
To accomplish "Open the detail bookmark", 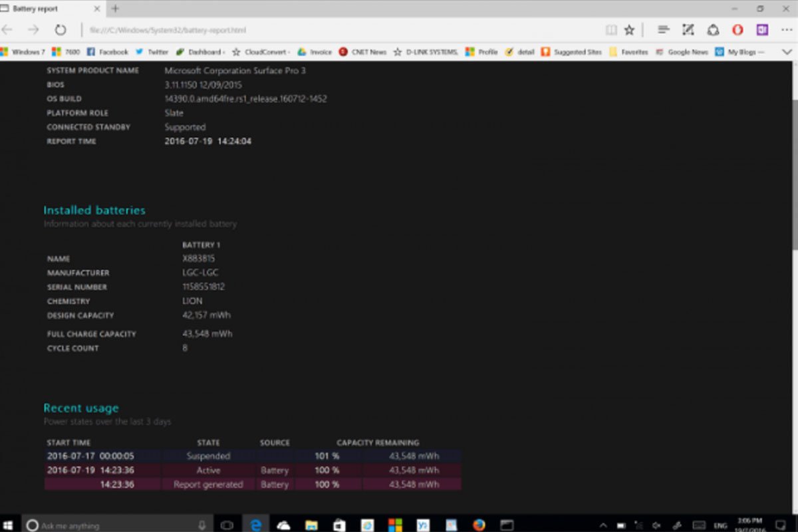I will 520,52.
